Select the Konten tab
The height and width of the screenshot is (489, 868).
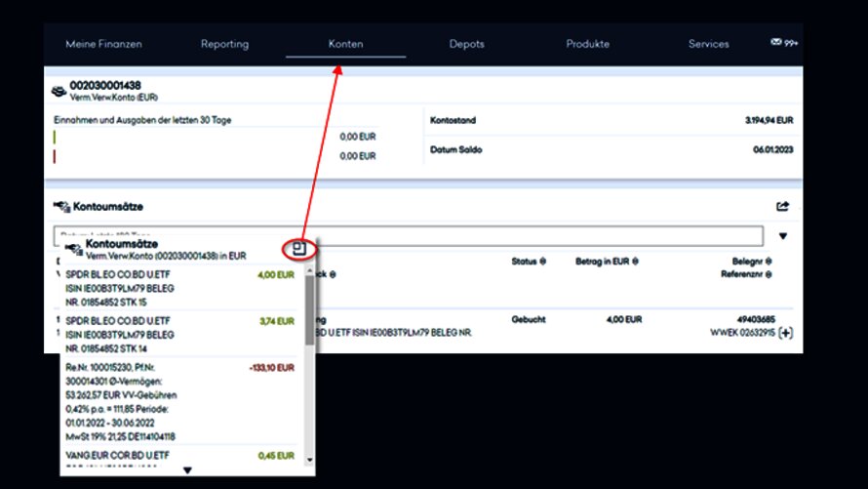(x=345, y=44)
